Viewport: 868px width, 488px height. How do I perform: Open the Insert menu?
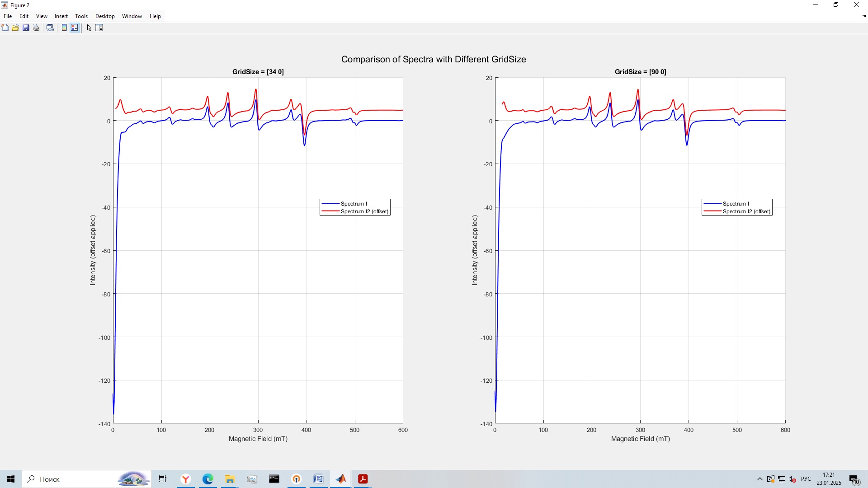61,16
